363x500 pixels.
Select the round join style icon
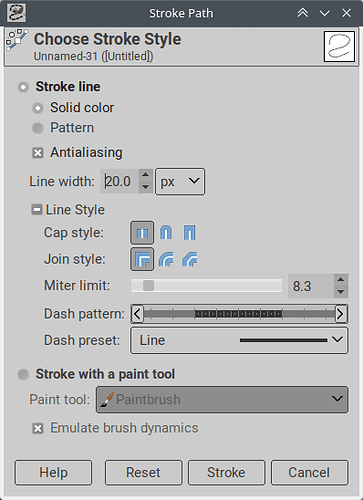pos(166,259)
